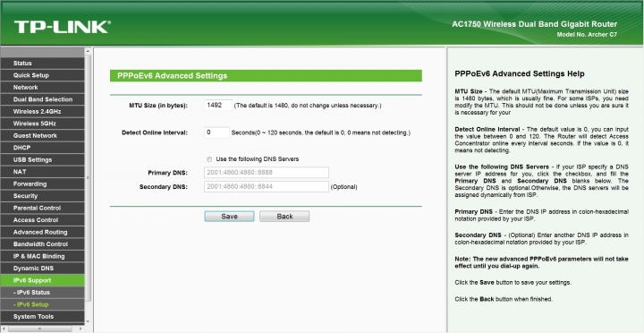644x333 pixels.
Task: Click the MTU Size input field
Action: [x=218, y=106]
